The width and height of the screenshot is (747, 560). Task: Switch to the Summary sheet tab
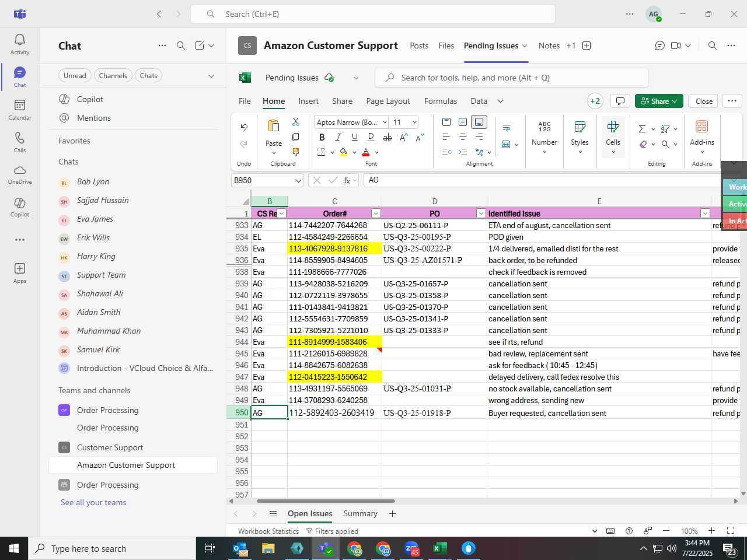(360, 514)
